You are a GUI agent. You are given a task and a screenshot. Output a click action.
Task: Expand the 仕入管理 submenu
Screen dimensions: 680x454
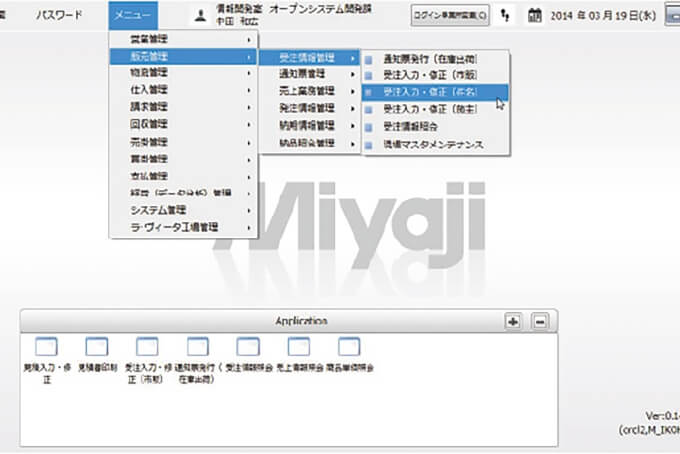[x=184, y=90]
